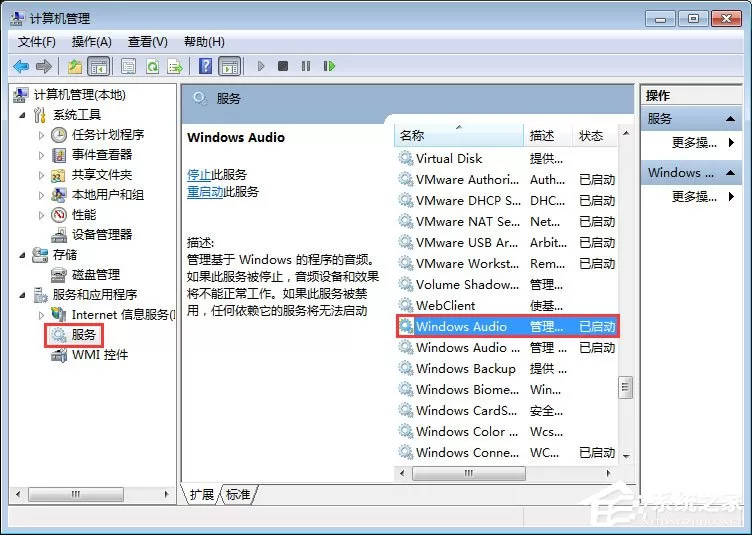Click the Restart Service icon

329,66
